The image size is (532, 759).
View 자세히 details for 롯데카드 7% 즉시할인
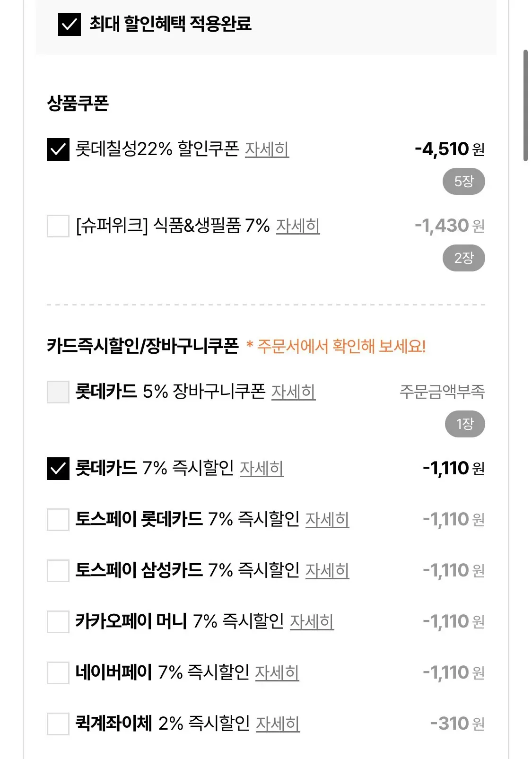tap(262, 469)
